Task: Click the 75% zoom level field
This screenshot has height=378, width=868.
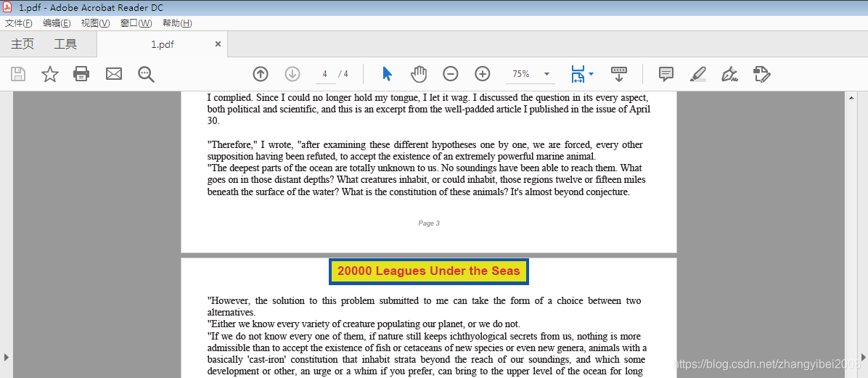Action: click(x=521, y=73)
